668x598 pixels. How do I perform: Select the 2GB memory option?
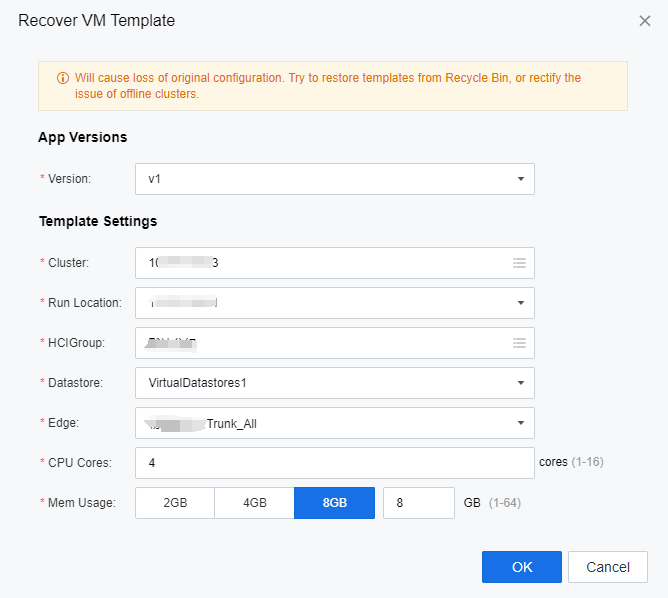coord(175,503)
